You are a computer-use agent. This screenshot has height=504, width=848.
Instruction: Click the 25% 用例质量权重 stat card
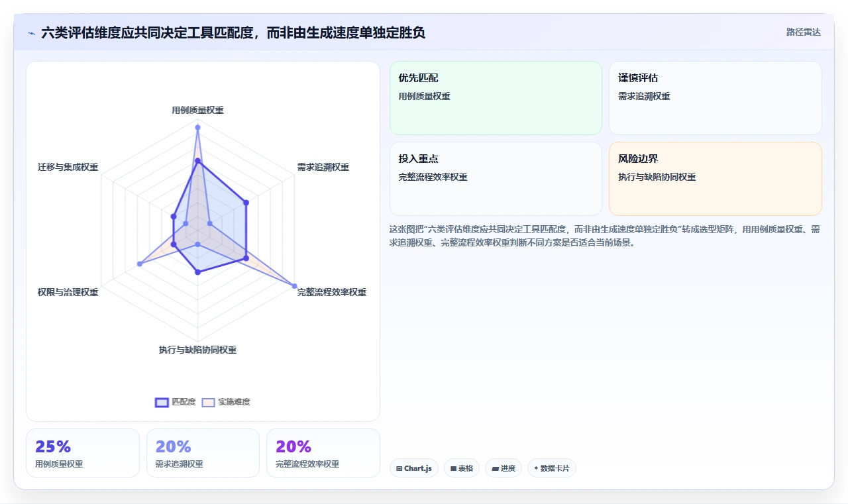click(83, 453)
